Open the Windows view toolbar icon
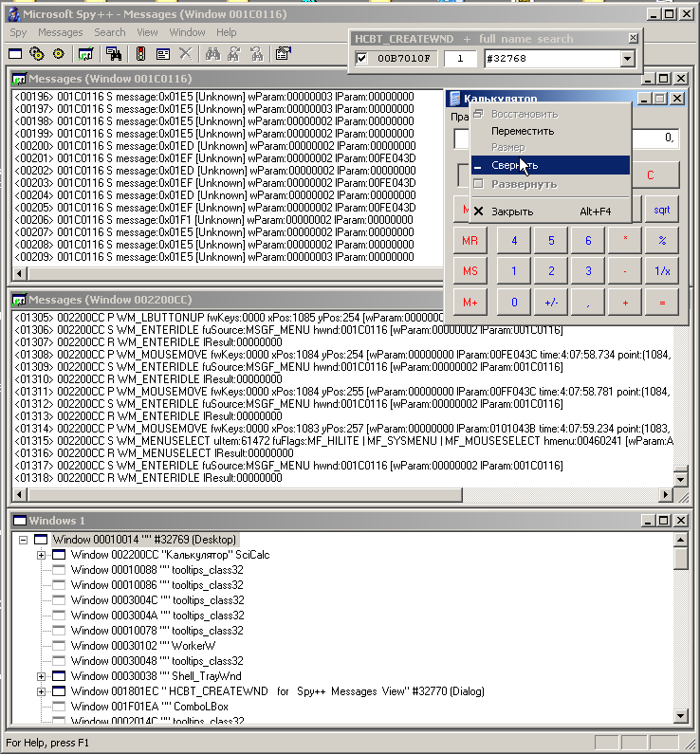 point(16,54)
